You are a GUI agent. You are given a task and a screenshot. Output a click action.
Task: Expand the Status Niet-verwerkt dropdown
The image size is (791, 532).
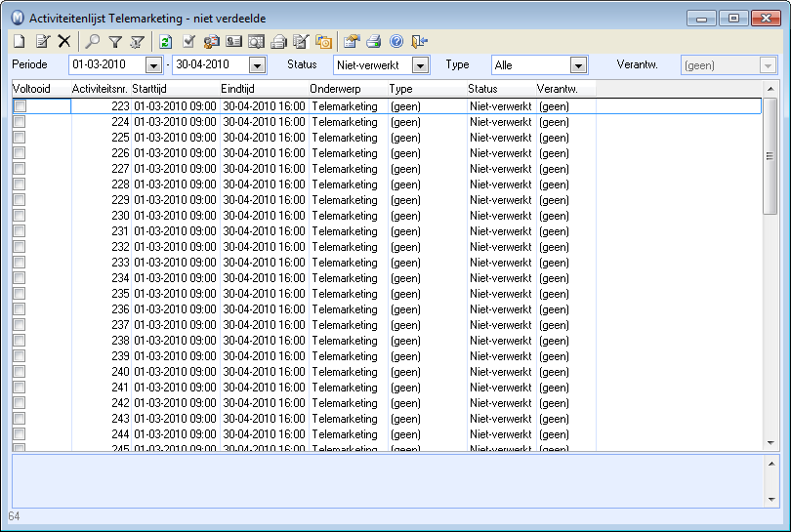(420, 65)
